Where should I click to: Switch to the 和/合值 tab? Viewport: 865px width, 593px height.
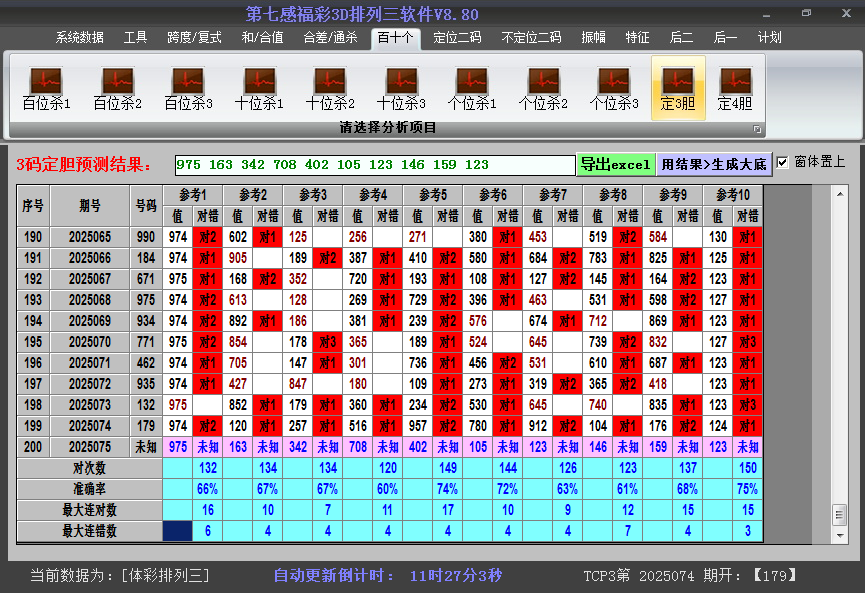[x=263, y=38]
